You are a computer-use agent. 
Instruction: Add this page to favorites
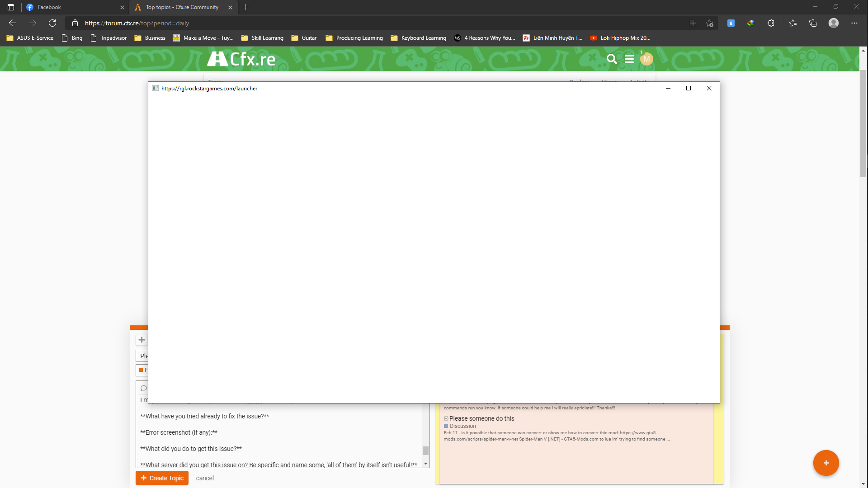click(709, 23)
